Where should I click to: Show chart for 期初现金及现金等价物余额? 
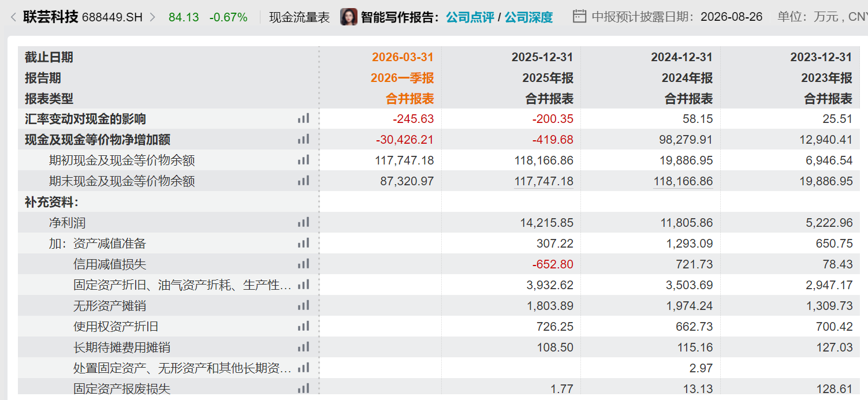[x=303, y=160]
